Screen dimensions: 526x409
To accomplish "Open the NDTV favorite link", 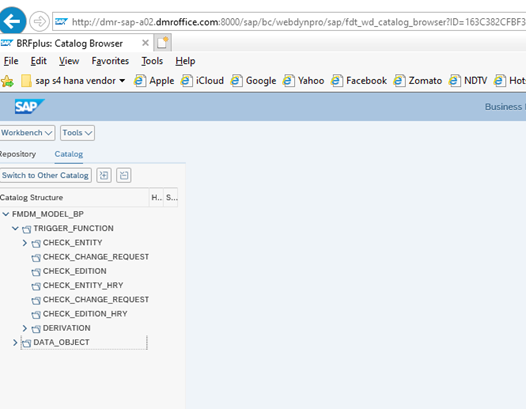I will point(468,81).
